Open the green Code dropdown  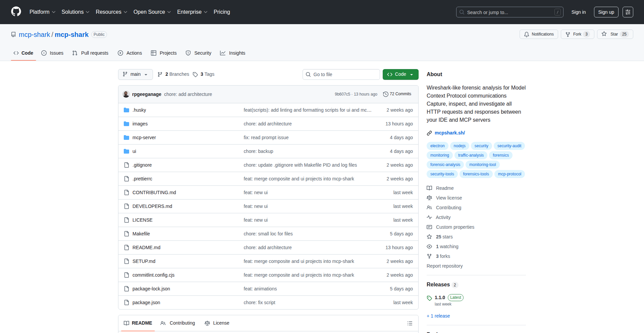pyautogui.click(x=400, y=74)
